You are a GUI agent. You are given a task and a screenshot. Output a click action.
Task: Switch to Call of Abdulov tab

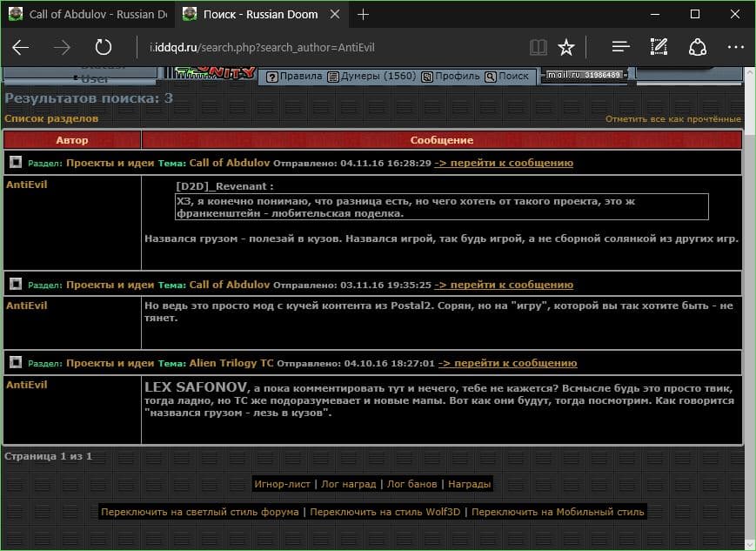(x=88, y=15)
